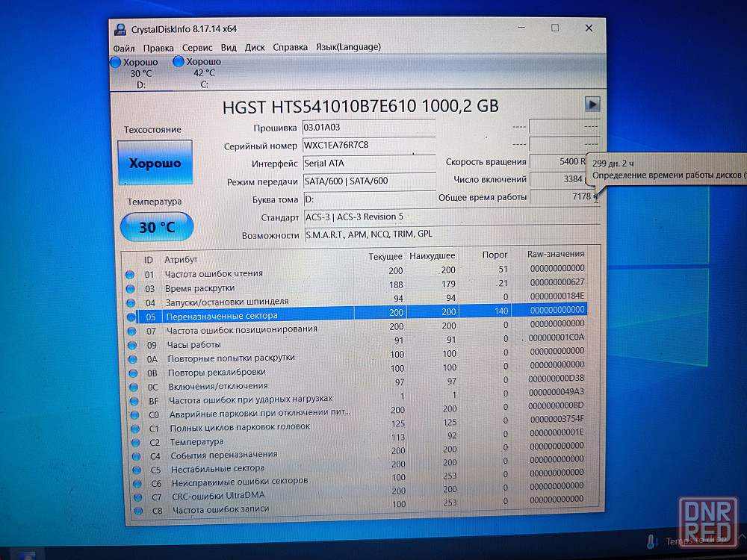Select the Частота ошибок позиционирования row
Viewport: 747px width, 560px height.
356,327
